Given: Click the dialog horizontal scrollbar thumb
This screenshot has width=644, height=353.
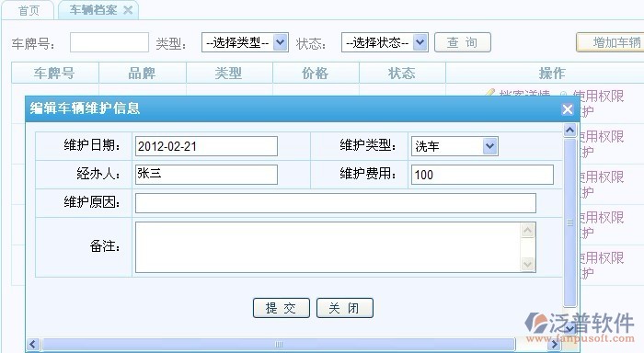Looking at the screenshot, I should 279,344.
